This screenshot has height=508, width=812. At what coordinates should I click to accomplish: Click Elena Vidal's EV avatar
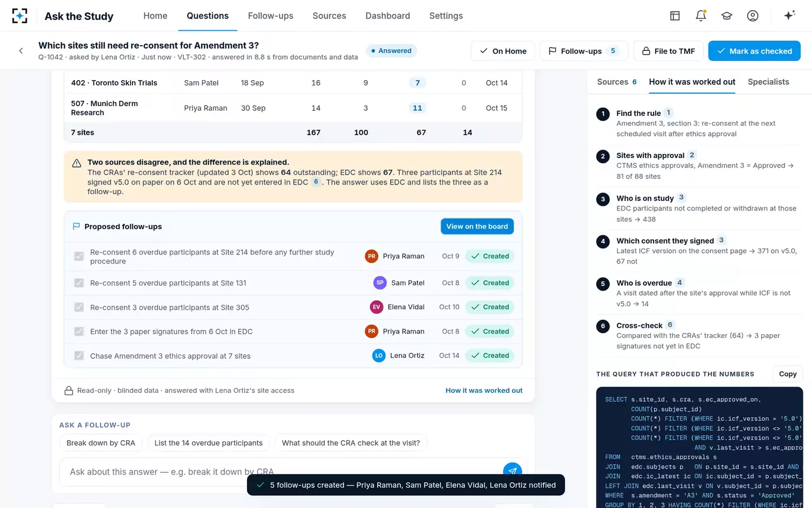click(376, 307)
